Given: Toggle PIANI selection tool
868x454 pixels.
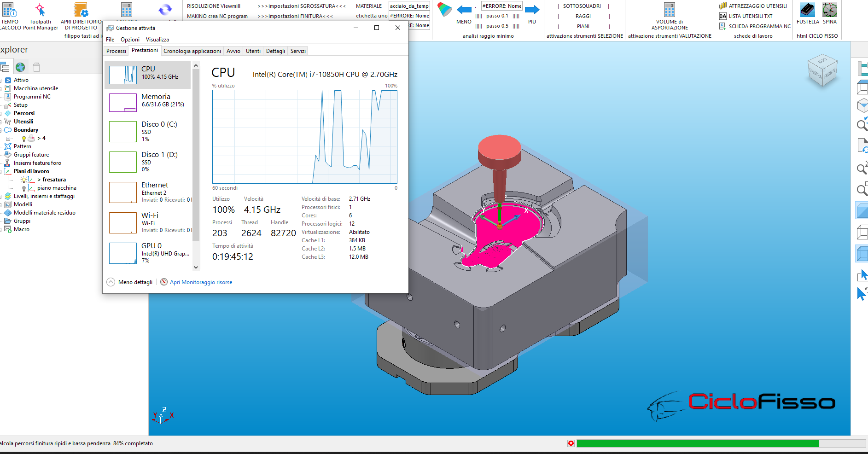Looking at the screenshot, I should (x=583, y=26).
